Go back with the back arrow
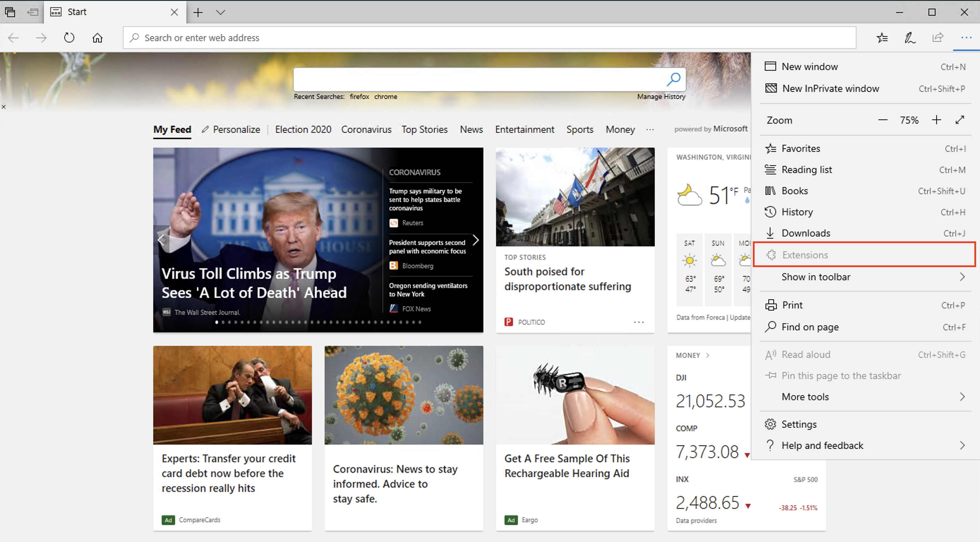The height and width of the screenshot is (542, 980). (14, 38)
